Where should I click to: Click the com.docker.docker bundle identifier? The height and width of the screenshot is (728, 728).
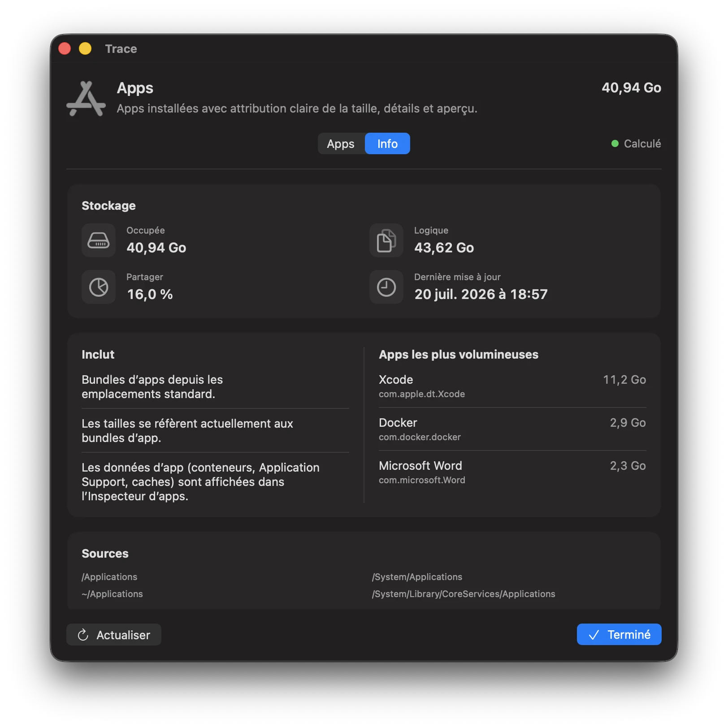pyautogui.click(x=420, y=437)
